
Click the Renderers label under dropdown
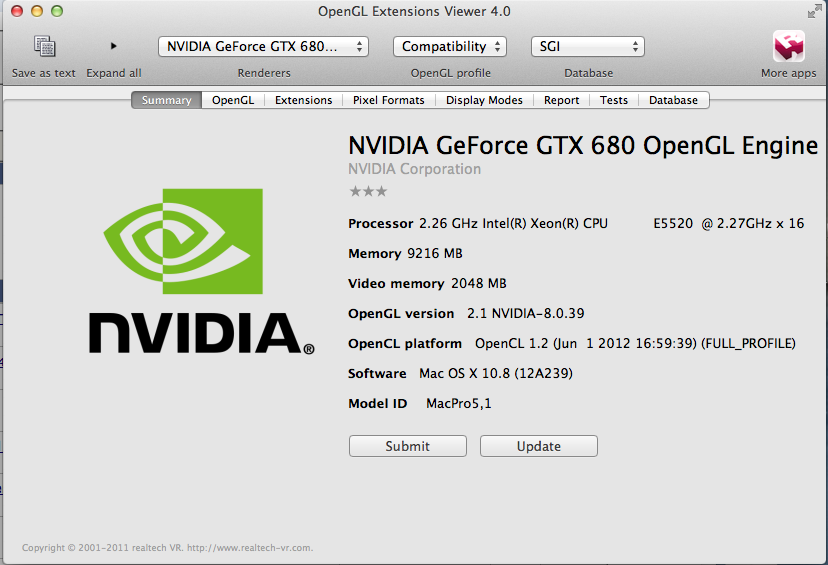click(264, 73)
